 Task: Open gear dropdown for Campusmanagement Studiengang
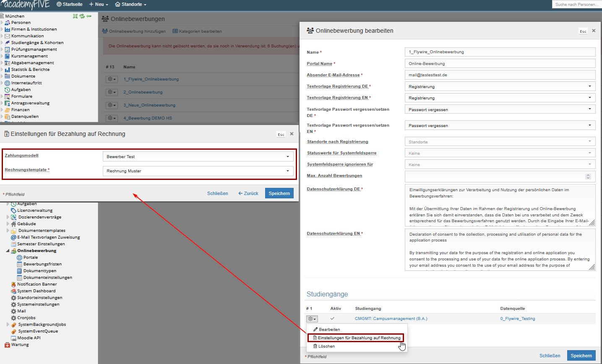tap(312, 319)
